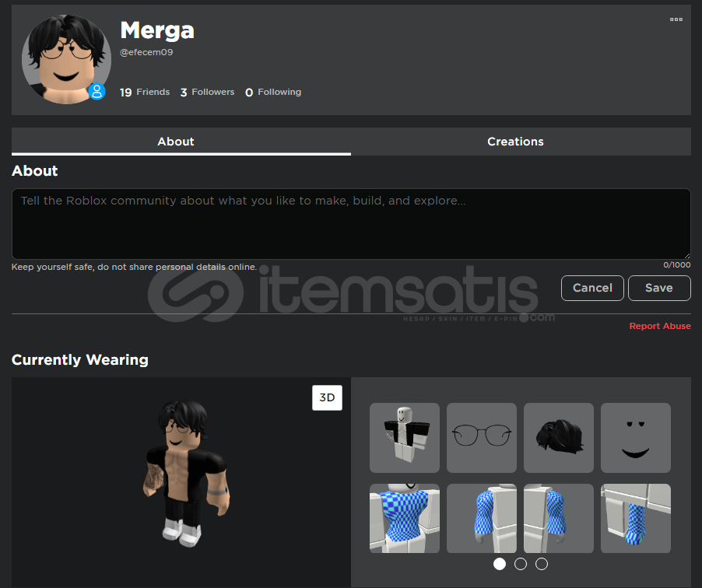This screenshot has height=588, width=702.
Task: Switch to the Creations tab
Action: 521,142
